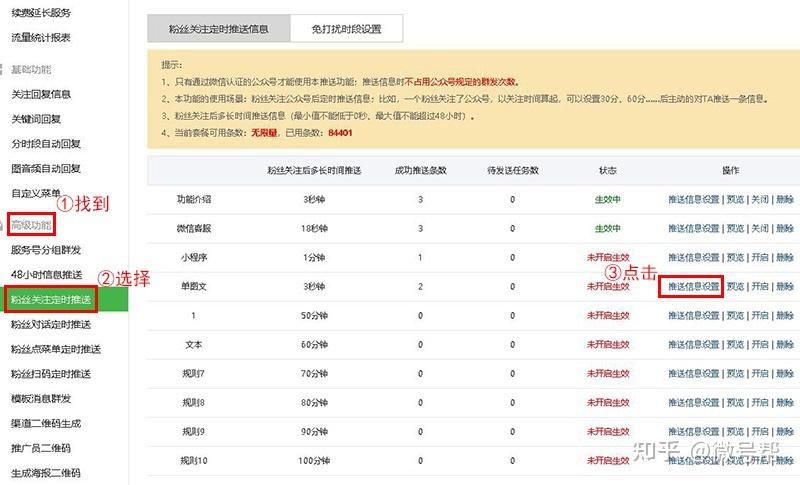The image size is (800, 485).
Task: Click 预览 in the 微信客服 row
Action: tap(735, 228)
